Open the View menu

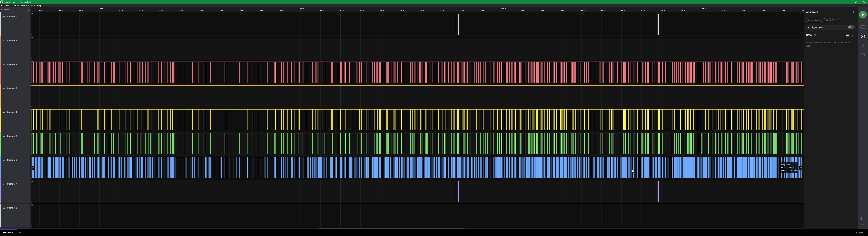pyautogui.click(x=33, y=6)
